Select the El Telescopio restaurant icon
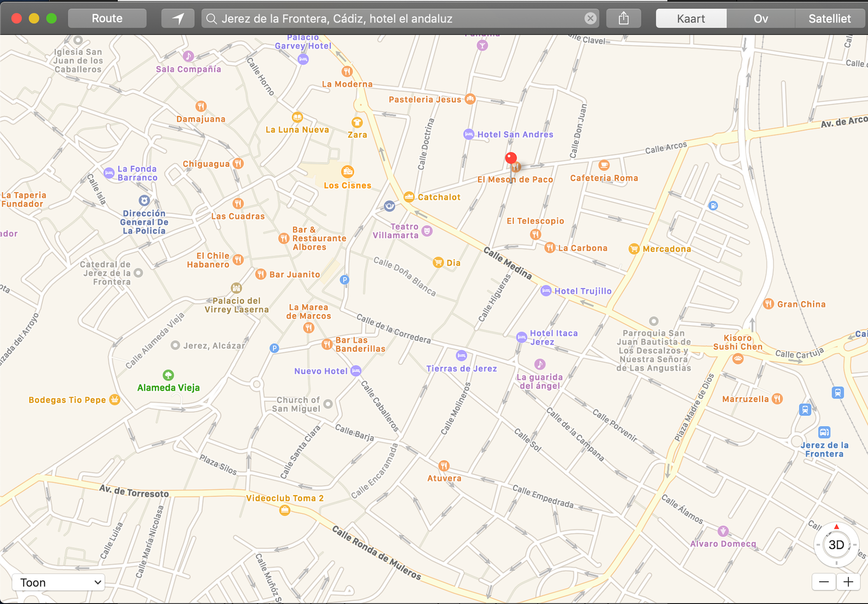Image resolution: width=868 pixels, height=604 pixels. (536, 234)
